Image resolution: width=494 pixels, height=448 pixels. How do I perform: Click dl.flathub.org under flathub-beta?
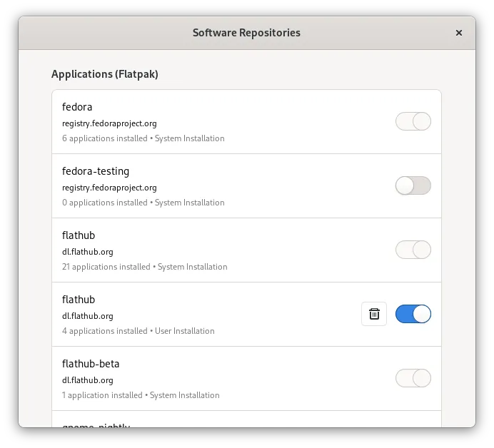88,380
